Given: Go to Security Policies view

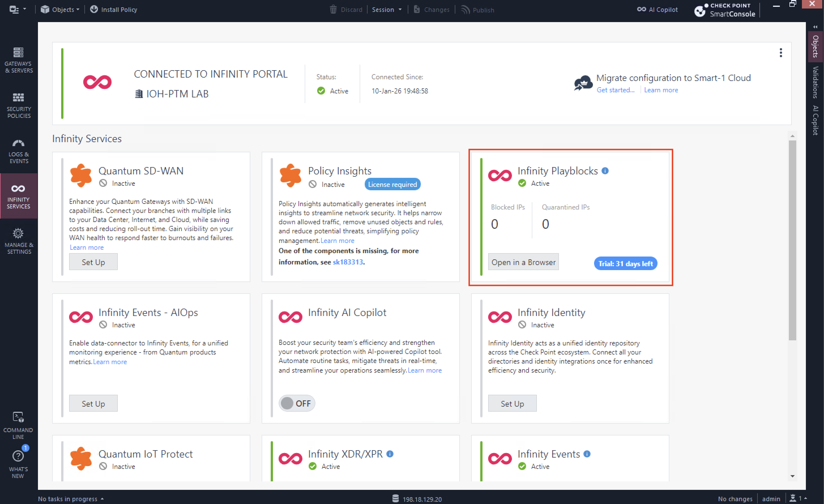Looking at the screenshot, I should tap(18, 105).
